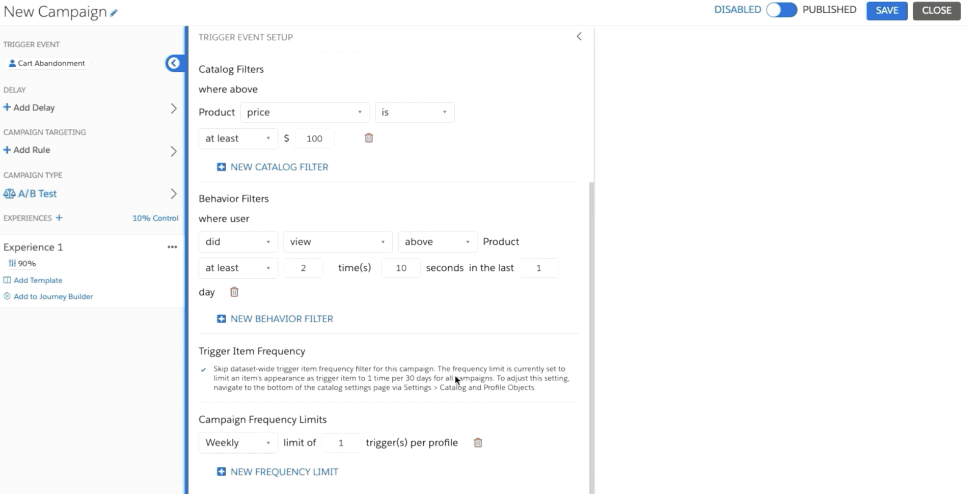This screenshot has height=504, width=980.
Task: Edit the seconds field showing 10
Action: point(401,268)
